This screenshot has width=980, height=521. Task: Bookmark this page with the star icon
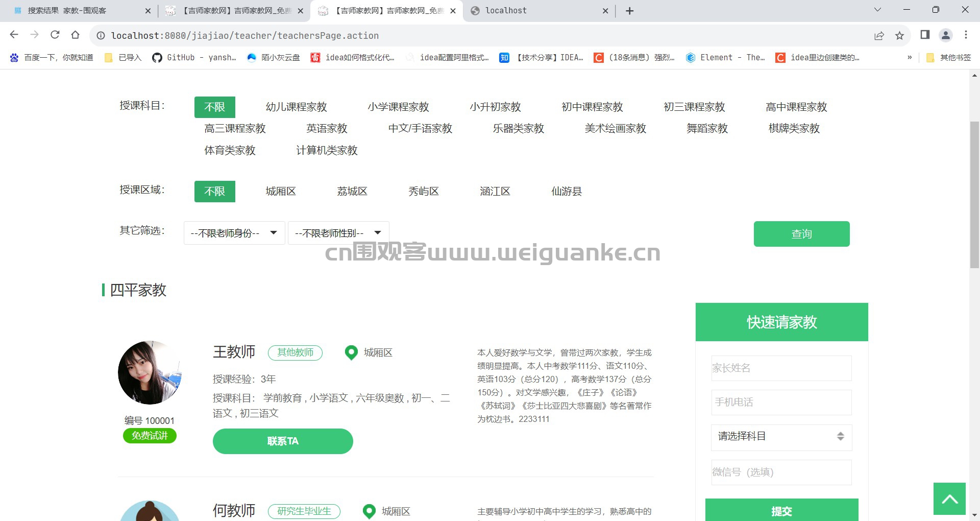pyautogui.click(x=899, y=35)
